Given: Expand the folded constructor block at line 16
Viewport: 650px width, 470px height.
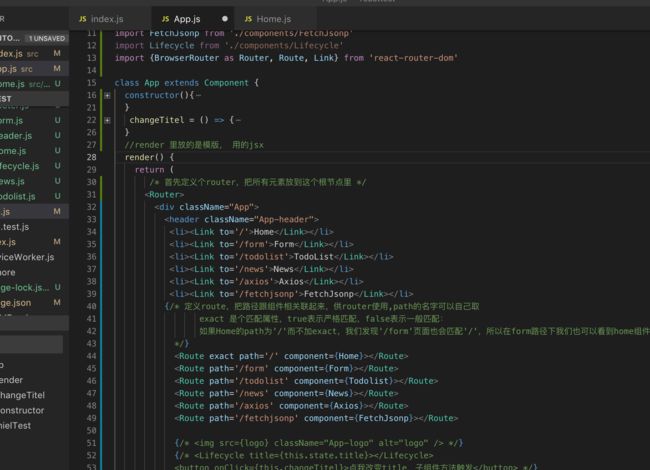Looking at the screenshot, I should (x=107, y=95).
